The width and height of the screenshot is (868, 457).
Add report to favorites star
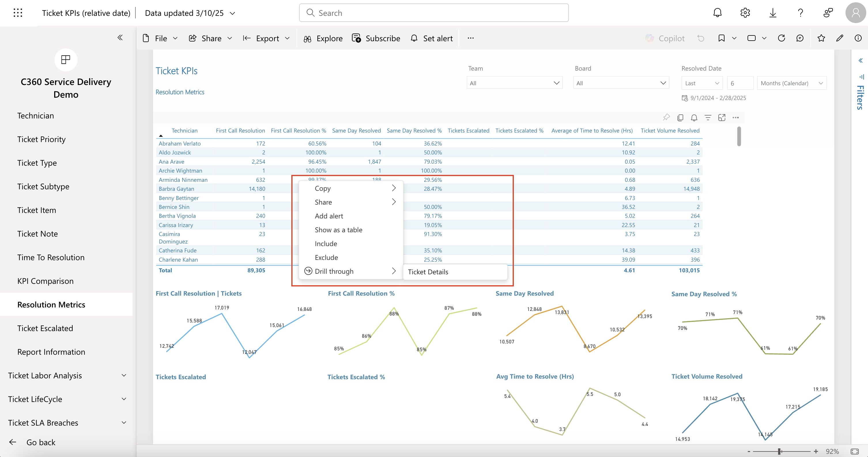click(x=821, y=38)
